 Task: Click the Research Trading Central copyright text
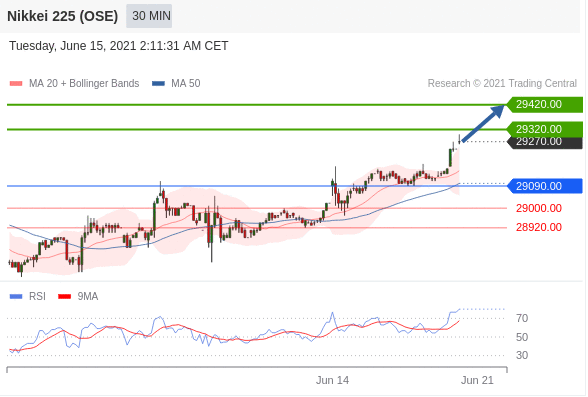tap(502, 83)
